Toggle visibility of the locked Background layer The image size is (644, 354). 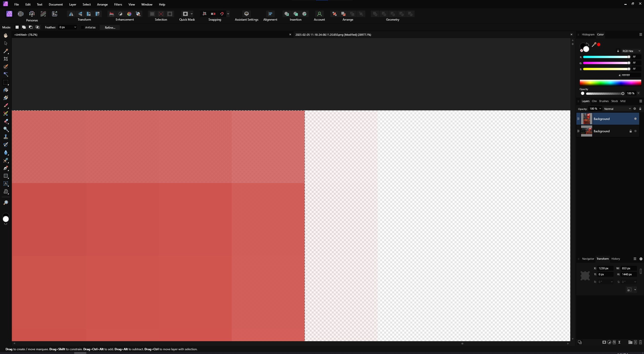coord(635,131)
